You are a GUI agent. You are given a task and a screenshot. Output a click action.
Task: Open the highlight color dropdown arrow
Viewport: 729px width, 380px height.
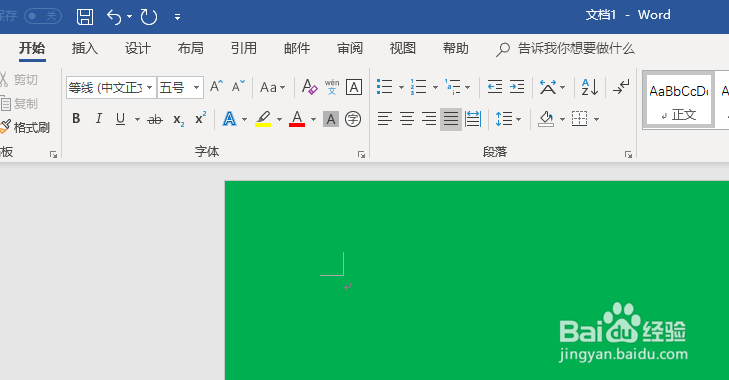pos(279,120)
